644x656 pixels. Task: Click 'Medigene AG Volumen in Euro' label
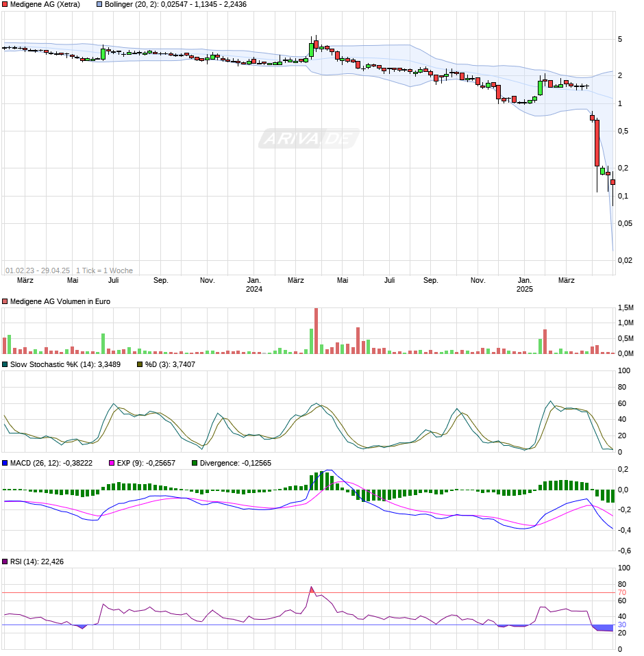[60, 302]
